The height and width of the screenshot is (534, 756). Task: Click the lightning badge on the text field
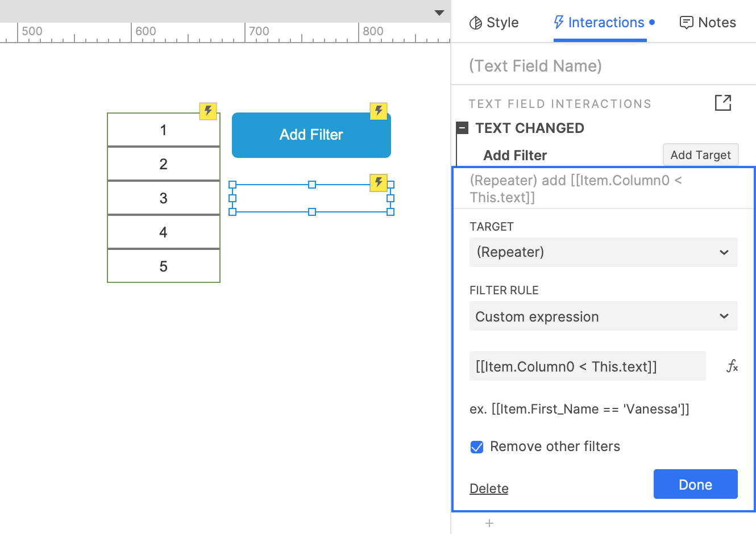coord(379,182)
